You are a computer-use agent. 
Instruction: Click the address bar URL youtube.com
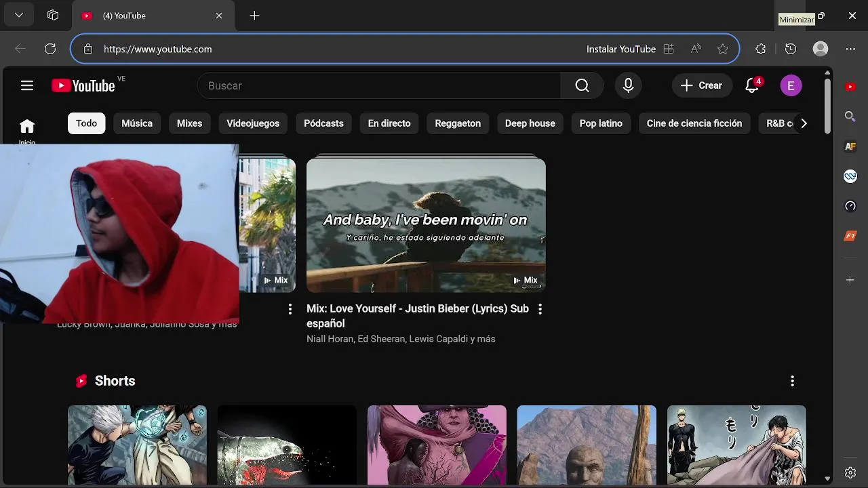[x=157, y=49]
